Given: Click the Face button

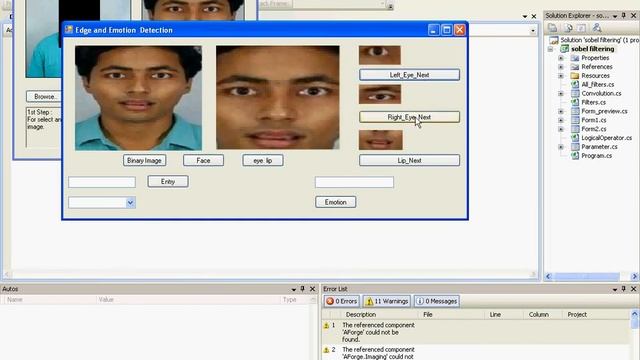Looking at the screenshot, I should tap(203, 160).
